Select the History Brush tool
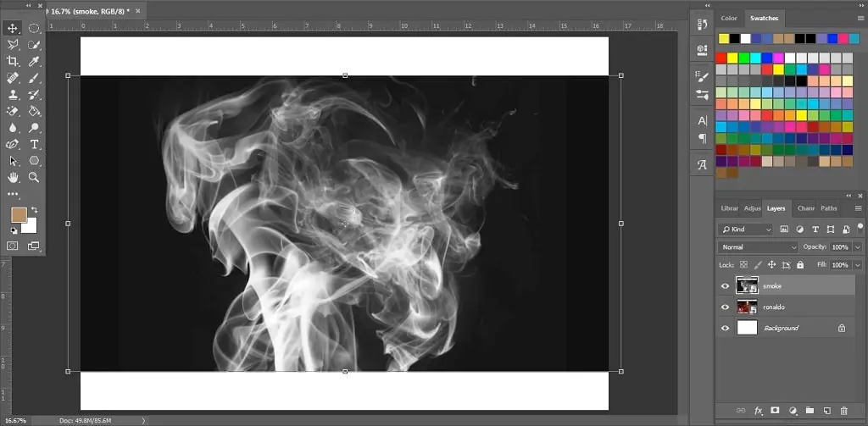Viewport: 868px width, 426px height. (34, 95)
